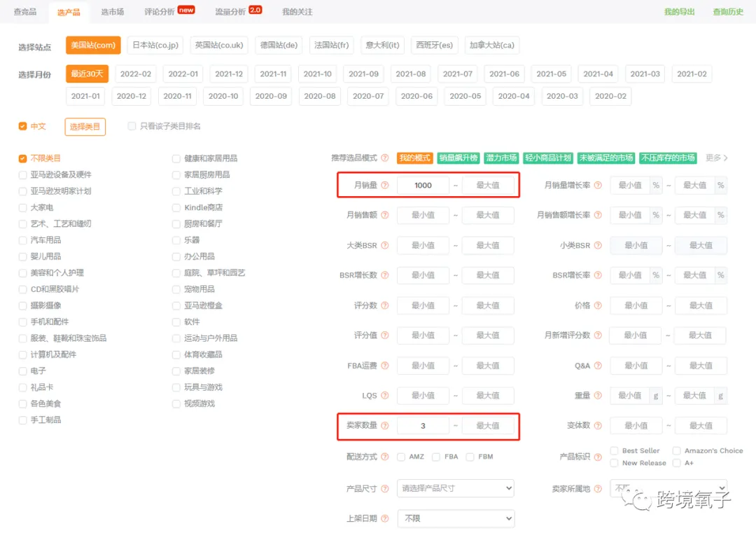The width and height of the screenshot is (756, 533).
Task: Click the help icon next to 卖家所属地
Action: [598, 489]
